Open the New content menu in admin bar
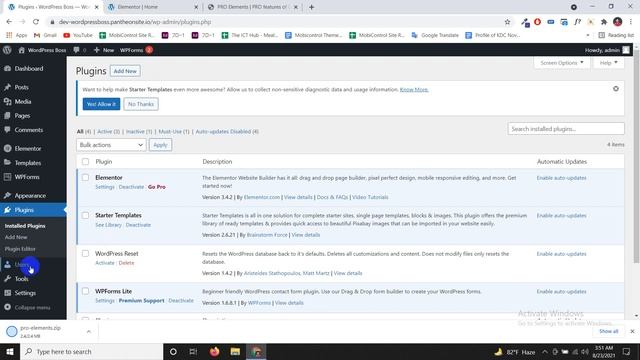Screen dimensions: 640x360 click(x=104, y=50)
